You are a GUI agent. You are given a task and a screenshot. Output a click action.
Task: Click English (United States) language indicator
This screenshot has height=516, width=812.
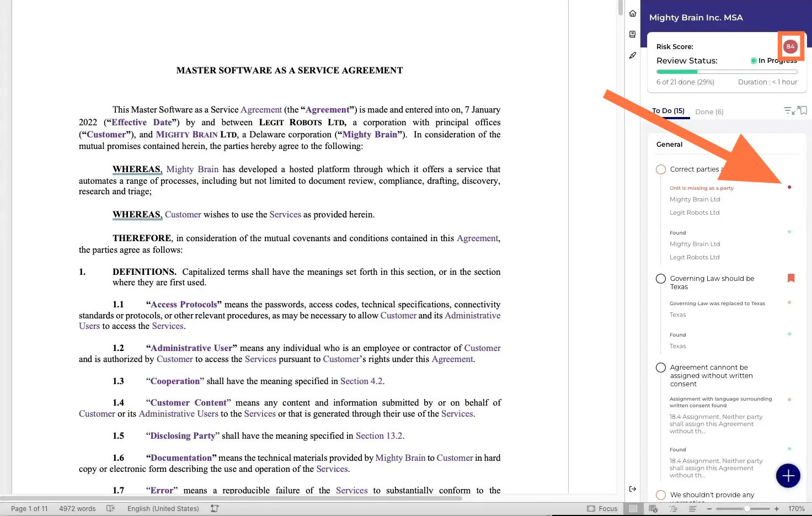click(x=163, y=509)
